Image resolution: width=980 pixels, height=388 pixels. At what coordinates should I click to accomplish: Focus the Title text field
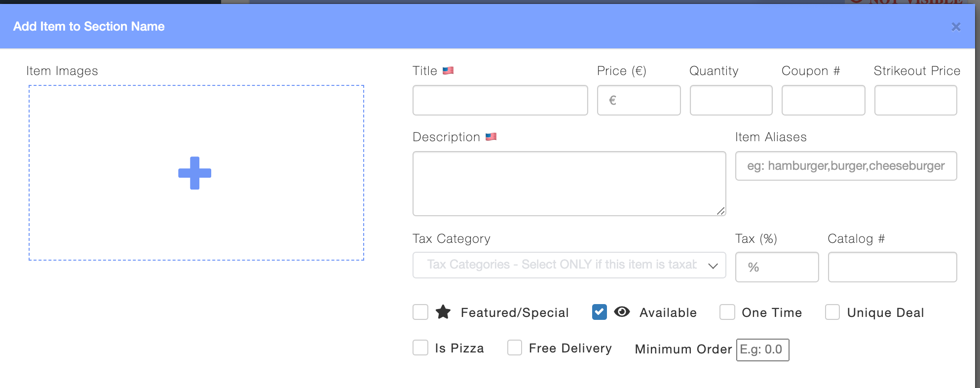coord(500,100)
